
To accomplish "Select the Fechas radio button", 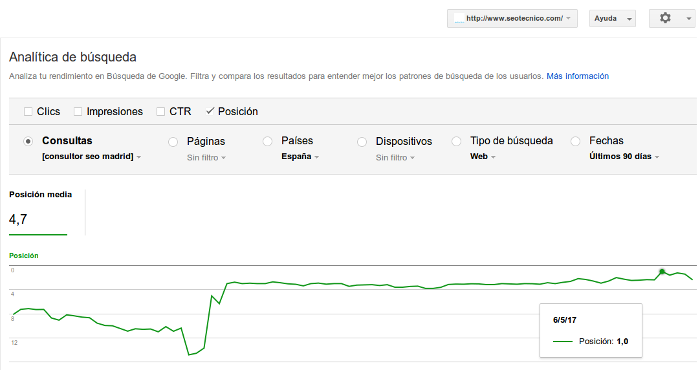I will [x=575, y=141].
